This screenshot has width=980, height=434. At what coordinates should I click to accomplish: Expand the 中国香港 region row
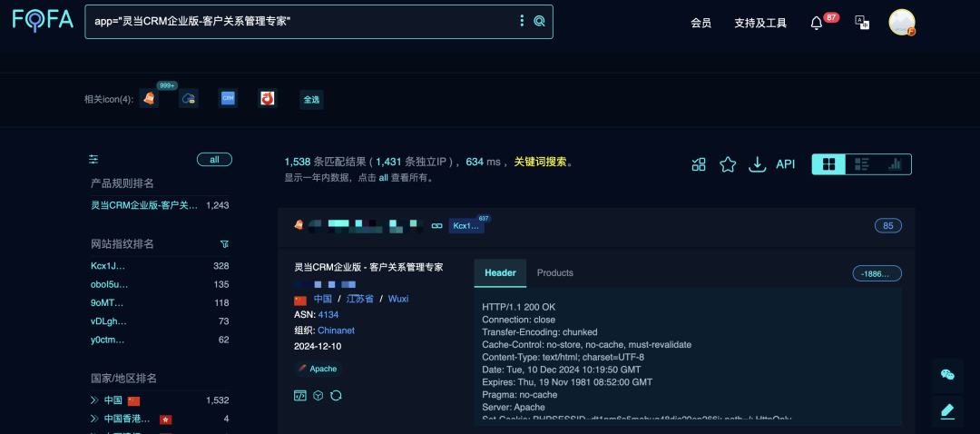pos(94,419)
